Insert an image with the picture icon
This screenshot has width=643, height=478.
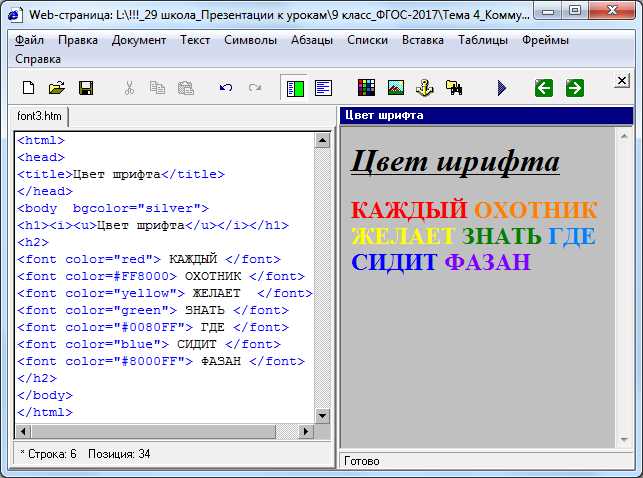[x=396, y=88]
